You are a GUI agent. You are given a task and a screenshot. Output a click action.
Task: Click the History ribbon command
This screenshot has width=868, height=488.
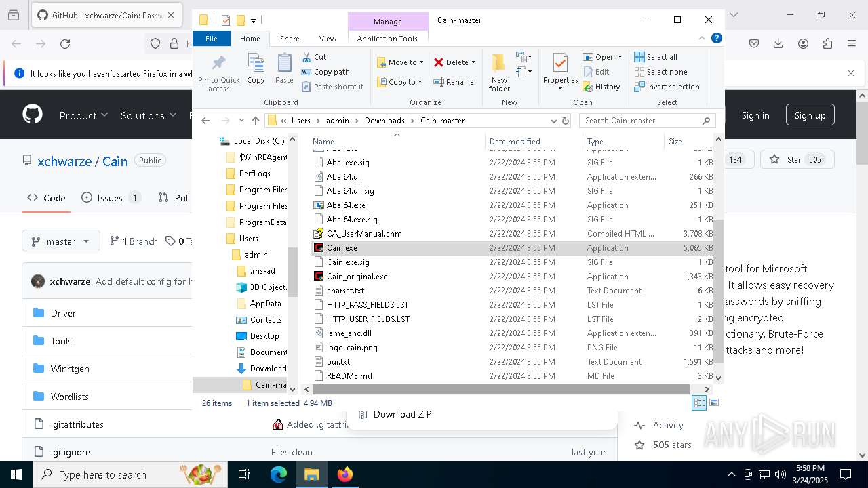[601, 87]
